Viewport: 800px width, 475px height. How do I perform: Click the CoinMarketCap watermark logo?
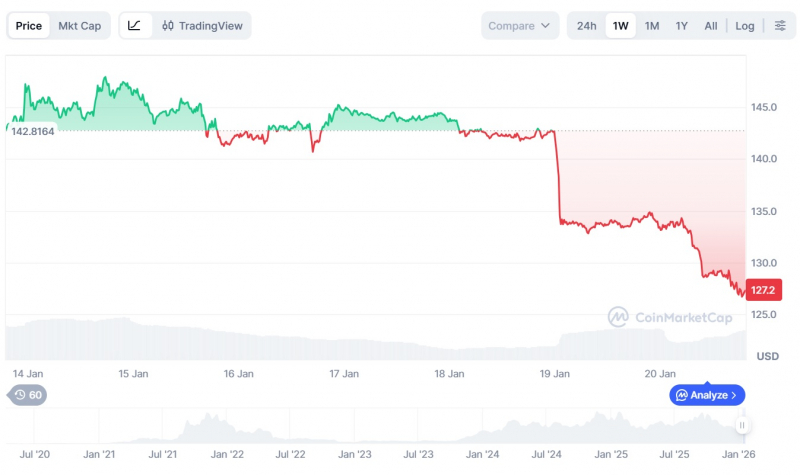618,317
